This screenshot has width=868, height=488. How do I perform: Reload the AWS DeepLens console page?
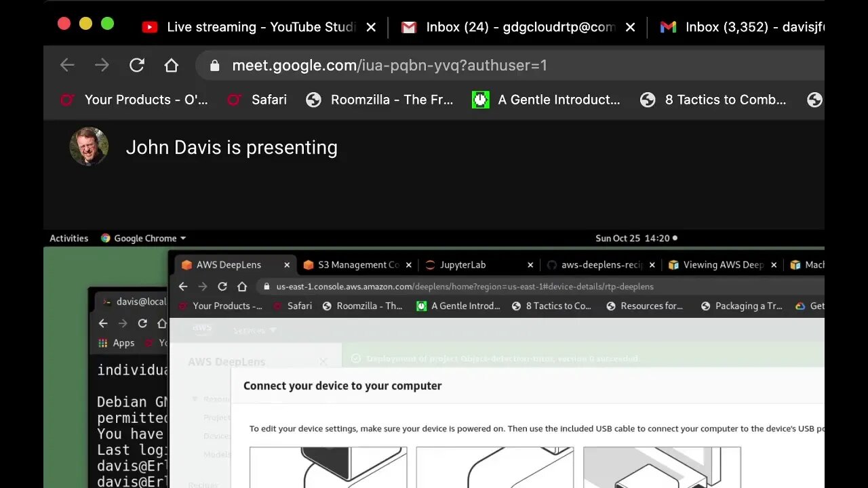point(222,287)
